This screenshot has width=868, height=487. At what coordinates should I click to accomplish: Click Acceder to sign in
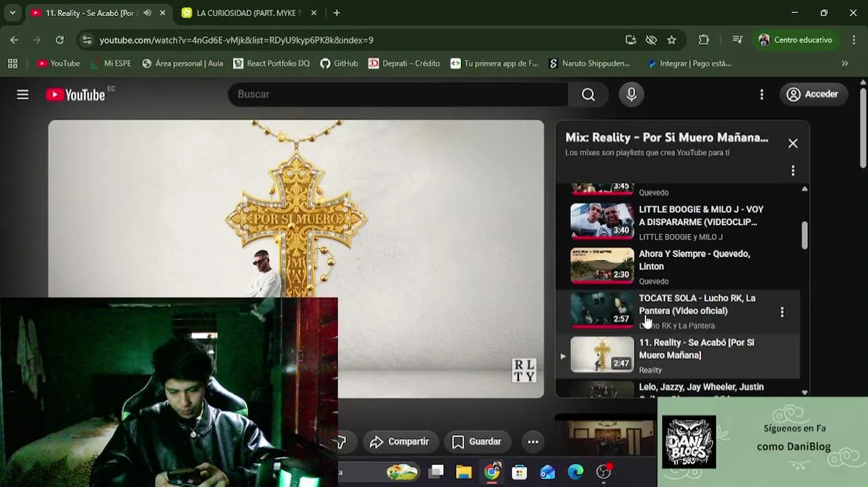813,95
